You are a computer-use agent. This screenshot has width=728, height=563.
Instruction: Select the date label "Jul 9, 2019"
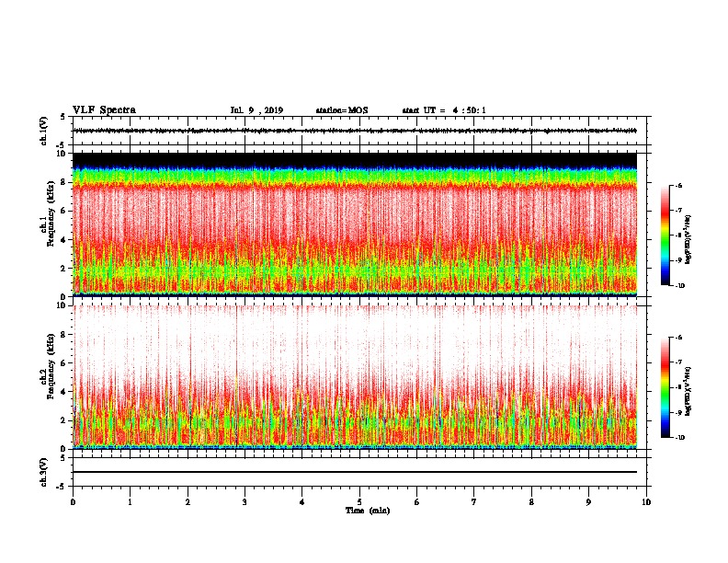pos(256,110)
